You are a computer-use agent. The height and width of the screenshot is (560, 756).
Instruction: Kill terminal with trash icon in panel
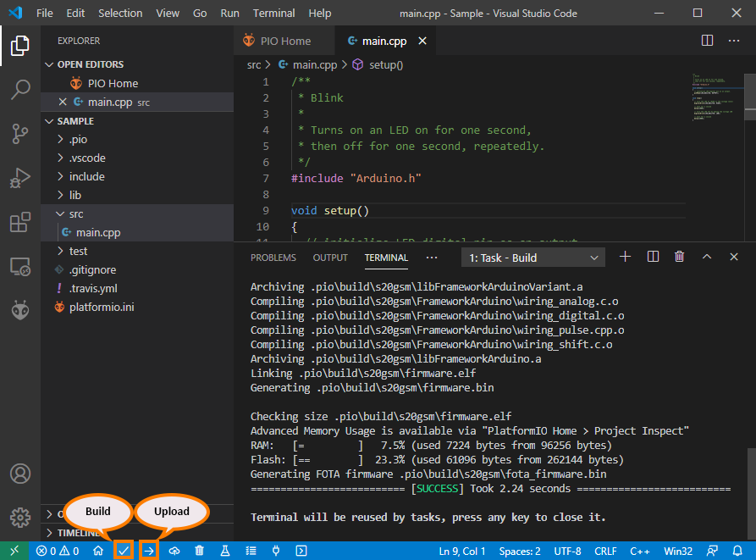[x=679, y=257]
